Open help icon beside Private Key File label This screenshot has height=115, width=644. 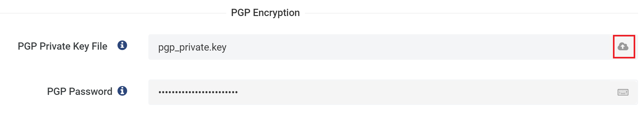tap(122, 45)
